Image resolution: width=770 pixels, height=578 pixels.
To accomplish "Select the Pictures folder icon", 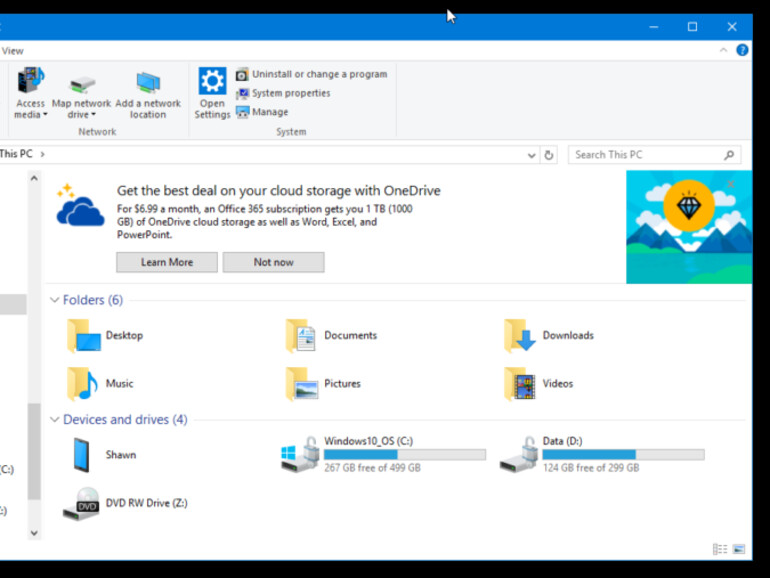I will [302, 384].
